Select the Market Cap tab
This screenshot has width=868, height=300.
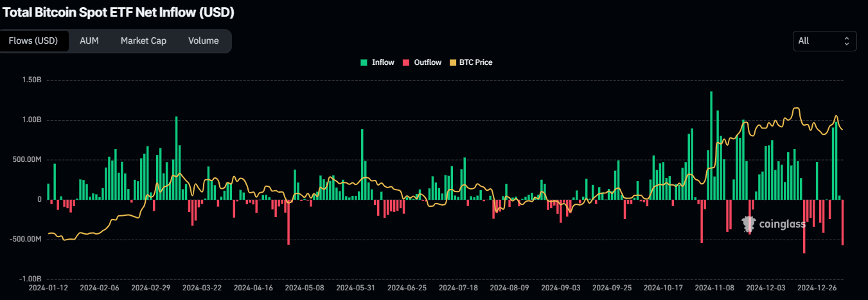pyautogui.click(x=143, y=40)
